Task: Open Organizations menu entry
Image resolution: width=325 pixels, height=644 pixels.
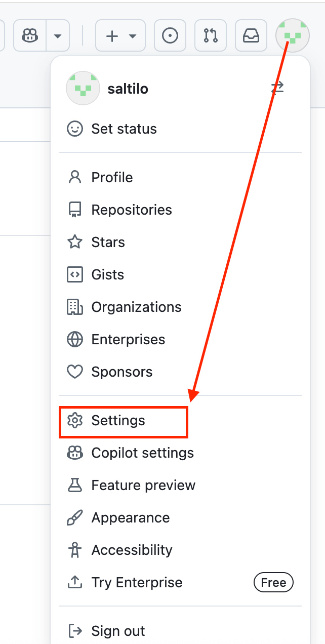Action: (136, 307)
